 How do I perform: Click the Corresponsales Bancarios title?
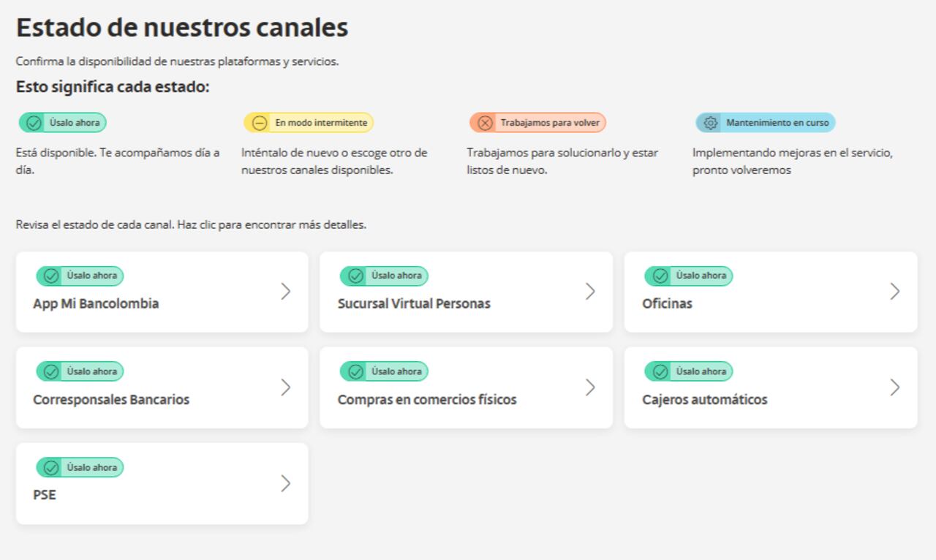coord(111,400)
